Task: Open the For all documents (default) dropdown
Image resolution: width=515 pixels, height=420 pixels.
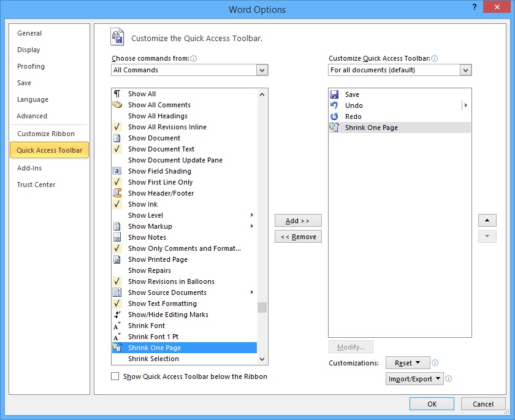Action: pyautogui.click(x=466, y=70)
